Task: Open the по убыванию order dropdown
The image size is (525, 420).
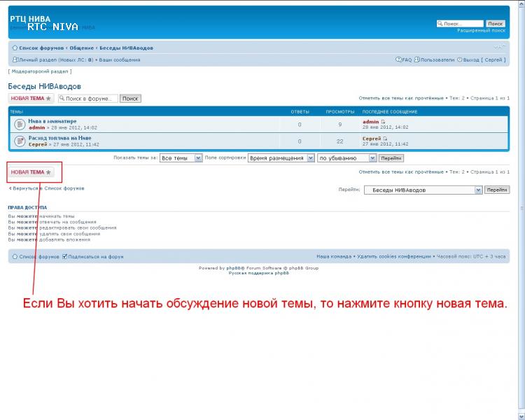Action: point(347,158)
